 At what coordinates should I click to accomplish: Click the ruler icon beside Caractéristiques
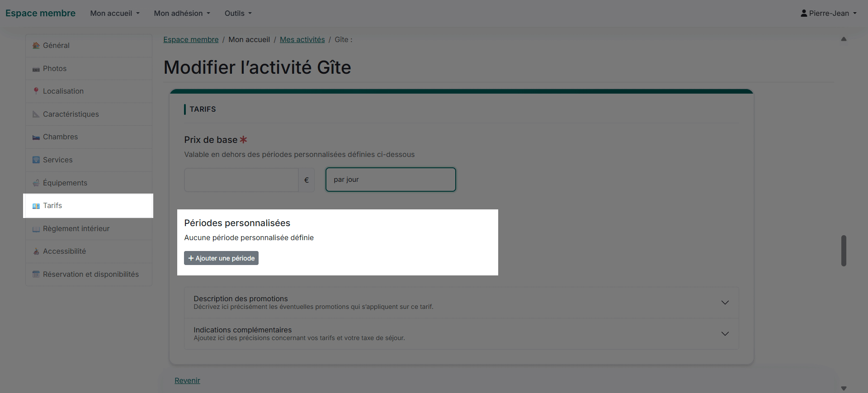pos(36,114)
